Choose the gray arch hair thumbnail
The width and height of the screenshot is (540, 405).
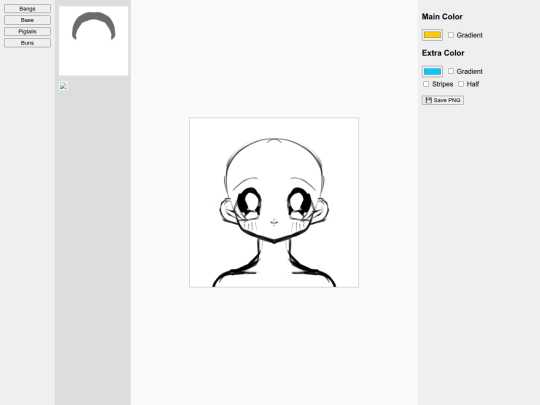point(94,41)
